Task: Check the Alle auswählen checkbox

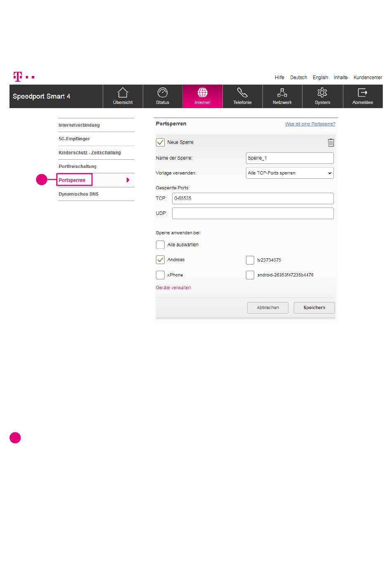Action: (161, 245)
